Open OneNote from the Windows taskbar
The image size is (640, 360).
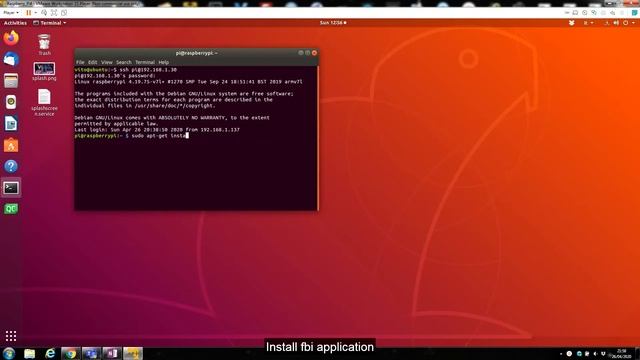(112, 353)
